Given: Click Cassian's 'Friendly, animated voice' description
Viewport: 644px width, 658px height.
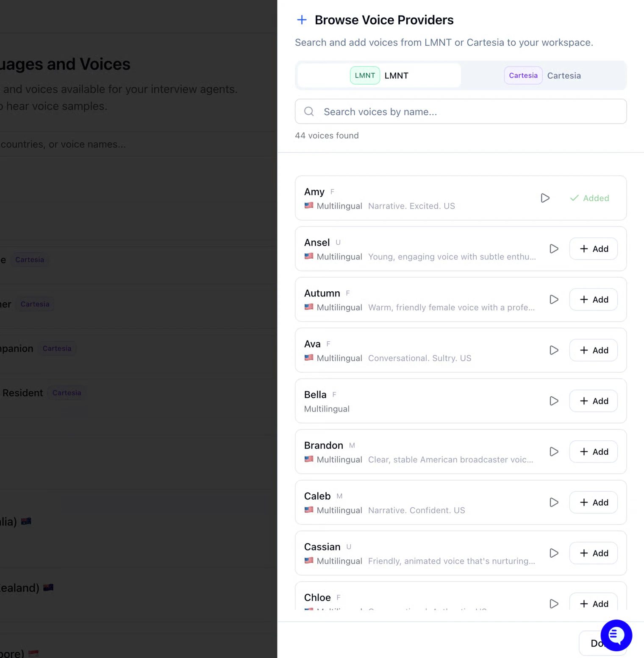Looking at the screenshot, I should coord(452,561).
